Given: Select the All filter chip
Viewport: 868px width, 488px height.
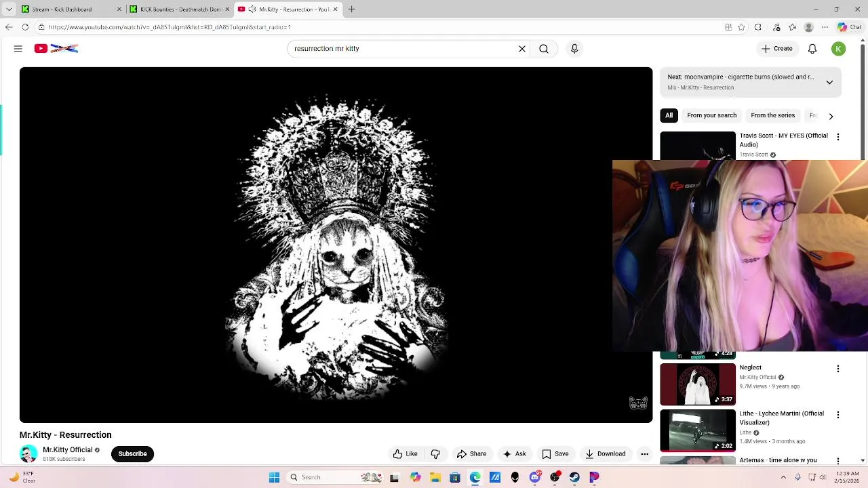Looking at the screenshot, I should (x=669, y=115).
